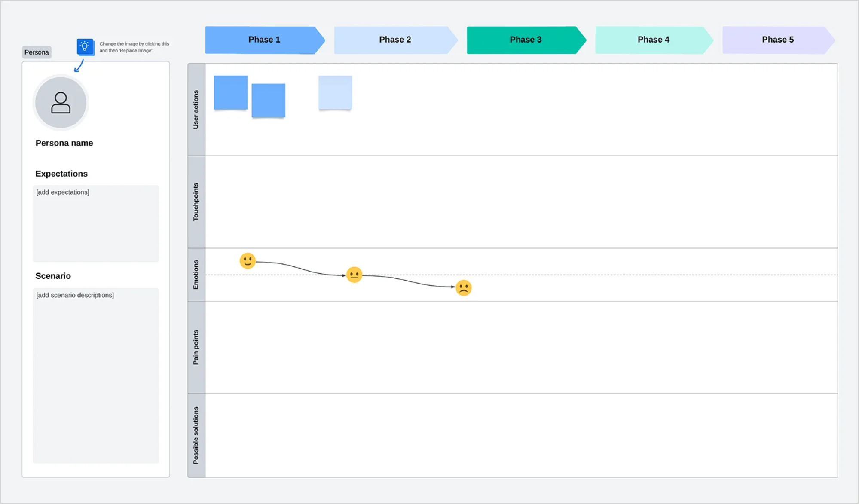
Task: Select the green Phase 3 arrow banner
Action: [525, 39]
